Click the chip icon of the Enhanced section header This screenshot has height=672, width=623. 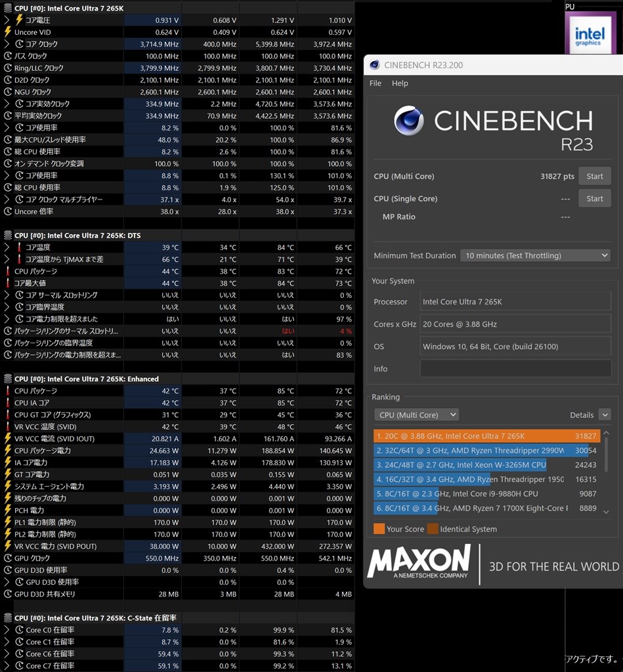click(8, 379)
